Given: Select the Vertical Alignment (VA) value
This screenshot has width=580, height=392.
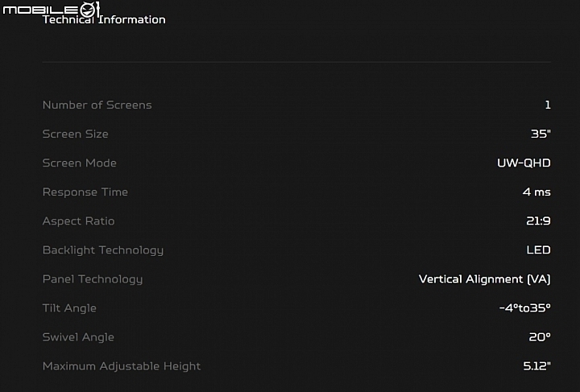Looking at the screenshot, I should pos(485,279).
